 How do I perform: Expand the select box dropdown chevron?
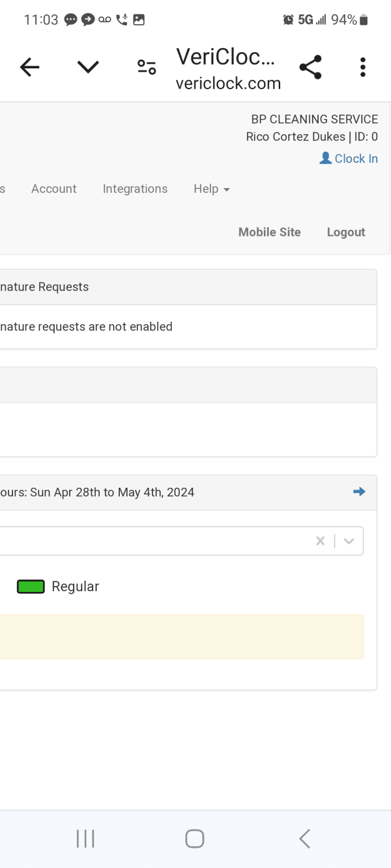(349, 540)
